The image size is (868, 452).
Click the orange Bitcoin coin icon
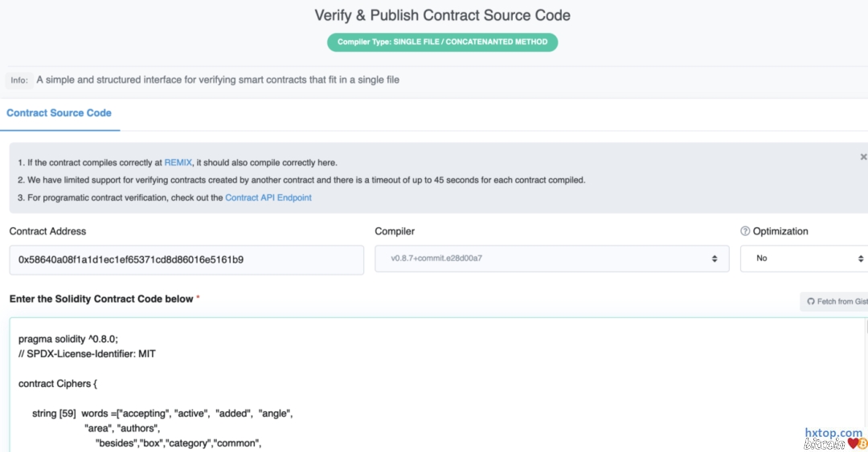[x=863, y=443]
